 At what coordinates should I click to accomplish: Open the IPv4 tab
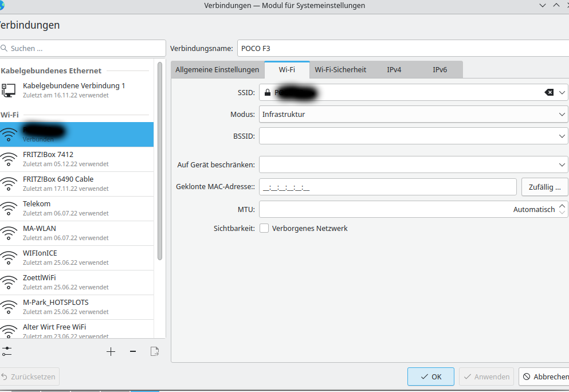[394, 70]
